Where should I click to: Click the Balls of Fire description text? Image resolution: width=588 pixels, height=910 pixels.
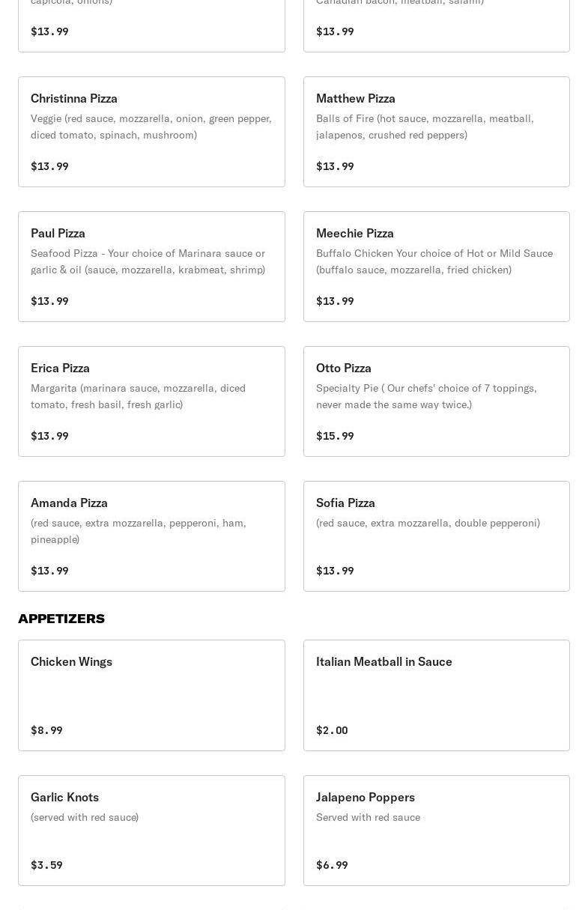(425, 127)
